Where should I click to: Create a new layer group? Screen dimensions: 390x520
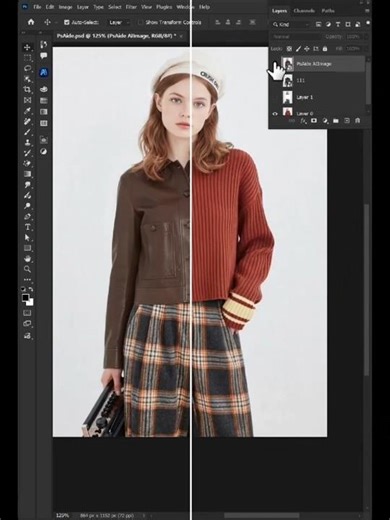click(x=336, y=121)
